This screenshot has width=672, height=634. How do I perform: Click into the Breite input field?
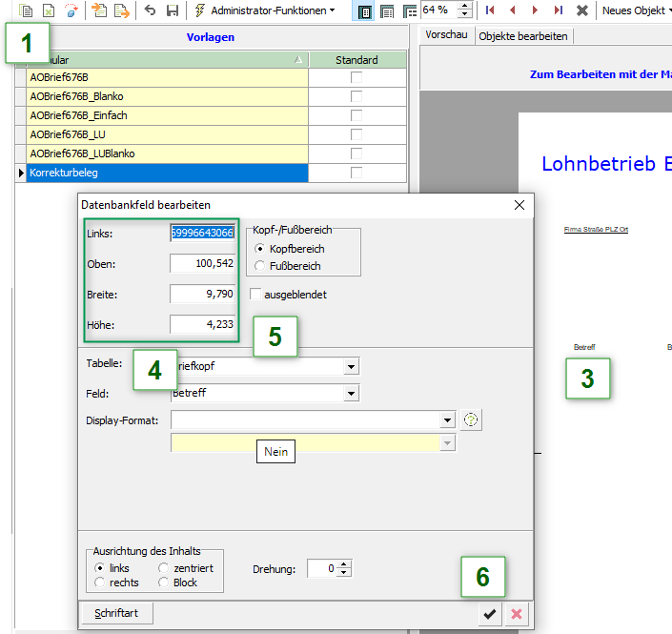point(202,294)
